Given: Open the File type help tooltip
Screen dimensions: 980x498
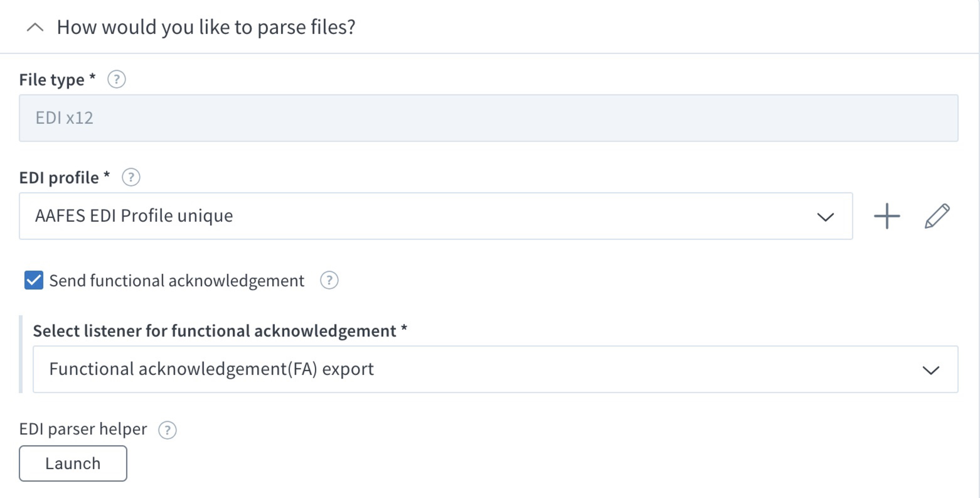Looking at the screenshot, I should pos(116,79).
